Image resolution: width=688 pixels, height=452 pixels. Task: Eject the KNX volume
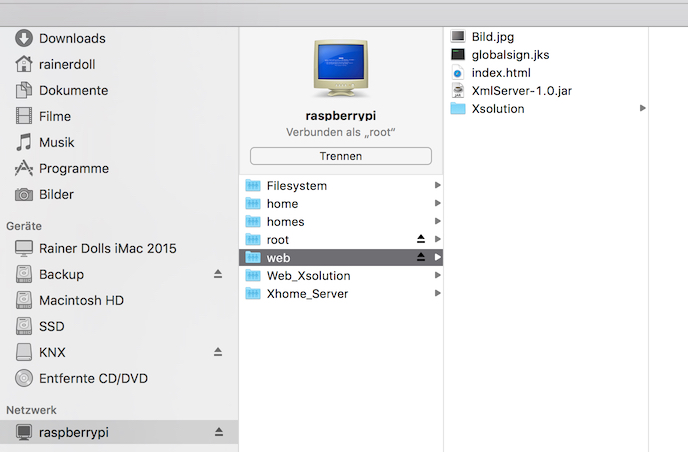click(x=218, y=352)
